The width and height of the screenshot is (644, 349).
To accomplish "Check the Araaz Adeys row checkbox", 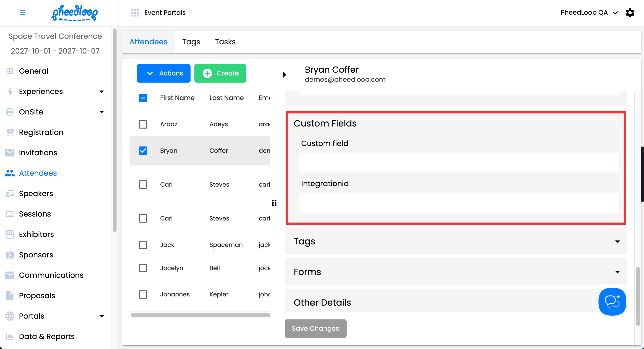I will pyautogui.click(x=143, y=124).
